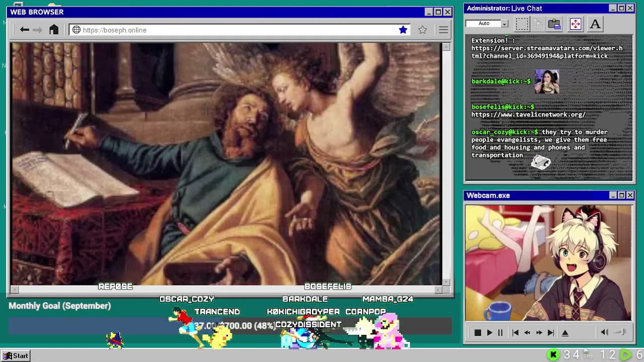
Task: Click the copy icon in Live Chat toolbar
Action: coord(538,24)
